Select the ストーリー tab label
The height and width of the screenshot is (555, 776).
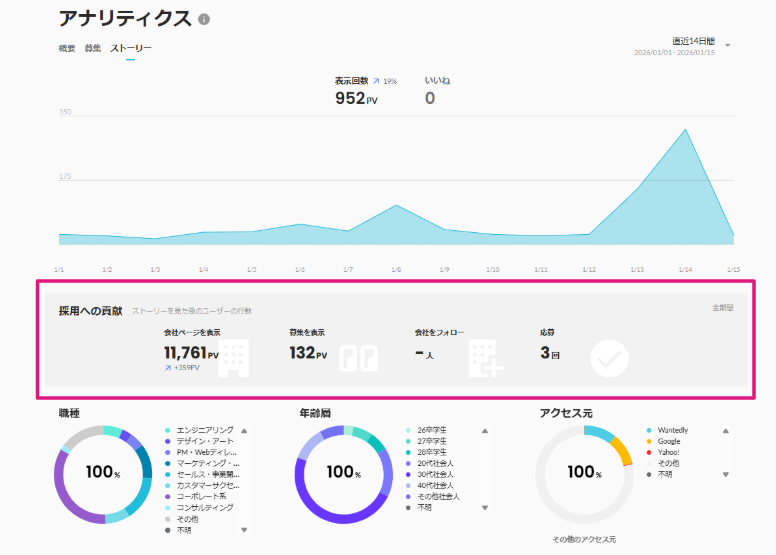(131, 48)
